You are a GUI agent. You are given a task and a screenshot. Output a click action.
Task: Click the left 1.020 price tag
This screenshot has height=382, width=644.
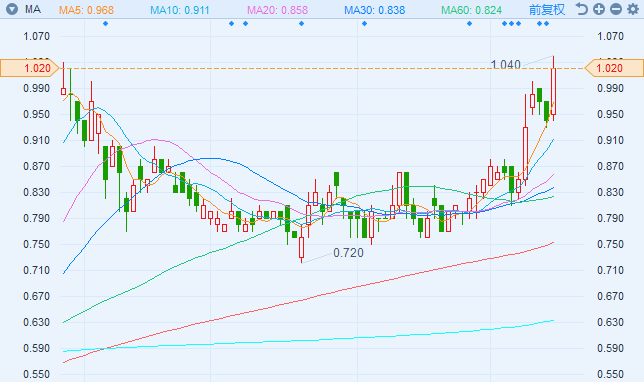coord(30,68)
